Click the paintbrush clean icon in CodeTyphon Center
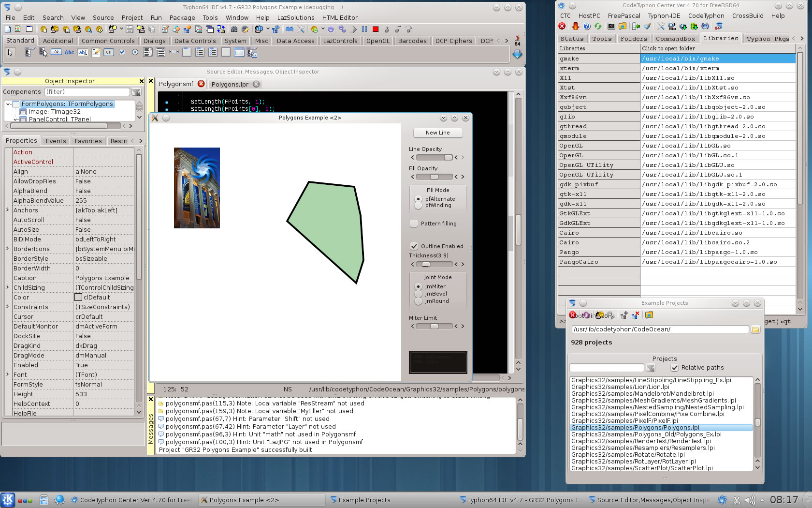 (647, 26)
